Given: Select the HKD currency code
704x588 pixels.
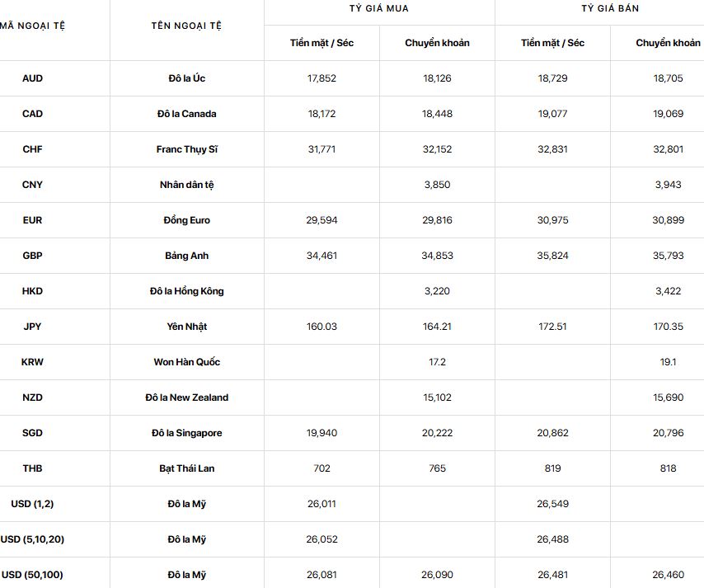Looking at the screenshot, I should click(x=32, y=291).
